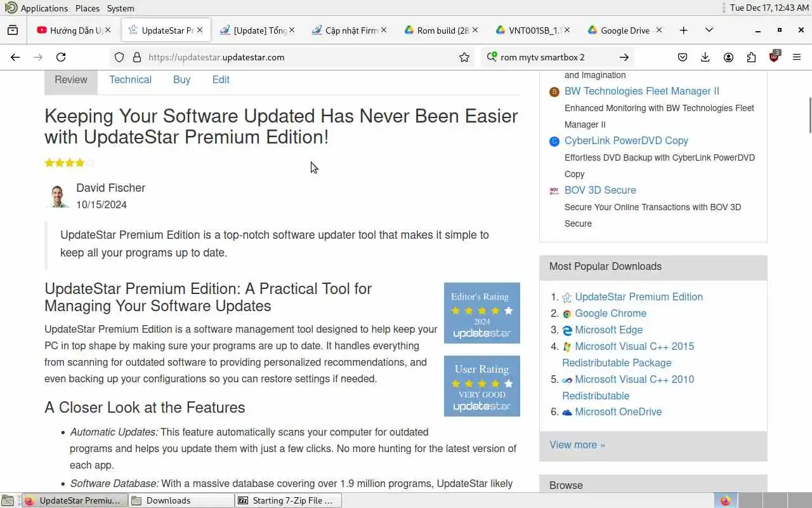This screenshot has height=508, width=812.
Task: Select the Buy tab
Action: 181,80
